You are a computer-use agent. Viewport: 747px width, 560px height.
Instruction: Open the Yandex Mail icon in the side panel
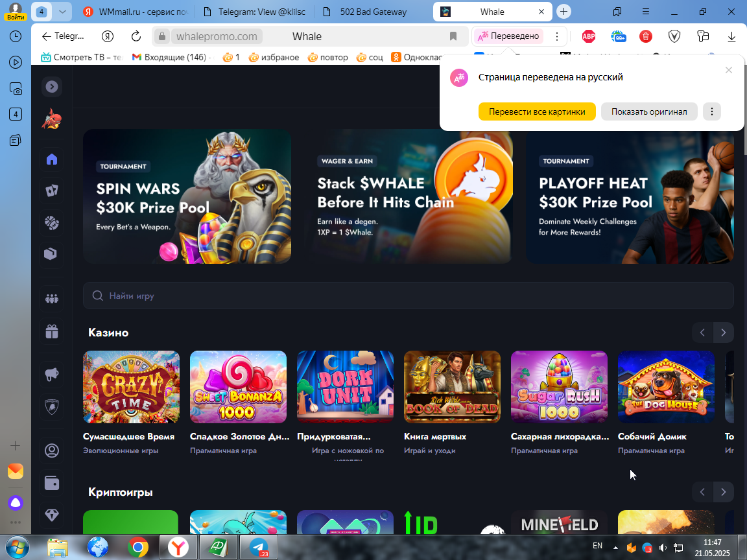tap(16, 471)
